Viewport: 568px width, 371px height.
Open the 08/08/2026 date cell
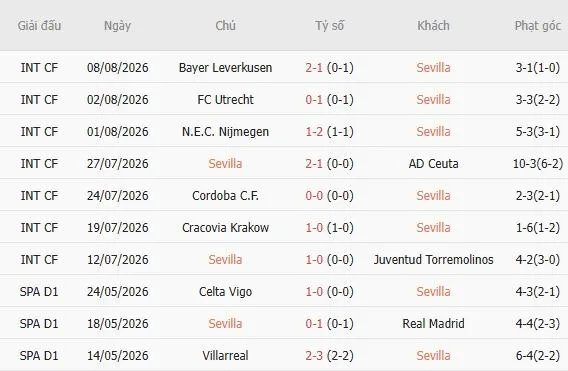(x=117, y=68)
